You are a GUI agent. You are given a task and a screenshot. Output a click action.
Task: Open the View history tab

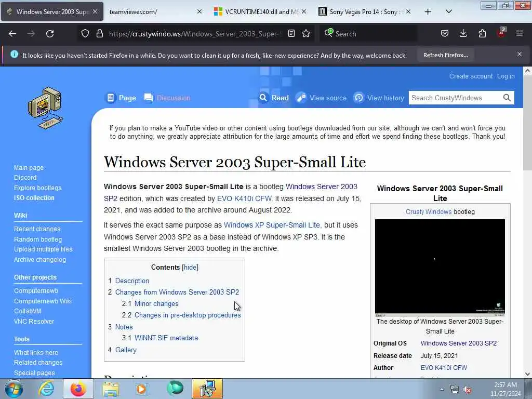pyautogui.click(x=379, y=98)
